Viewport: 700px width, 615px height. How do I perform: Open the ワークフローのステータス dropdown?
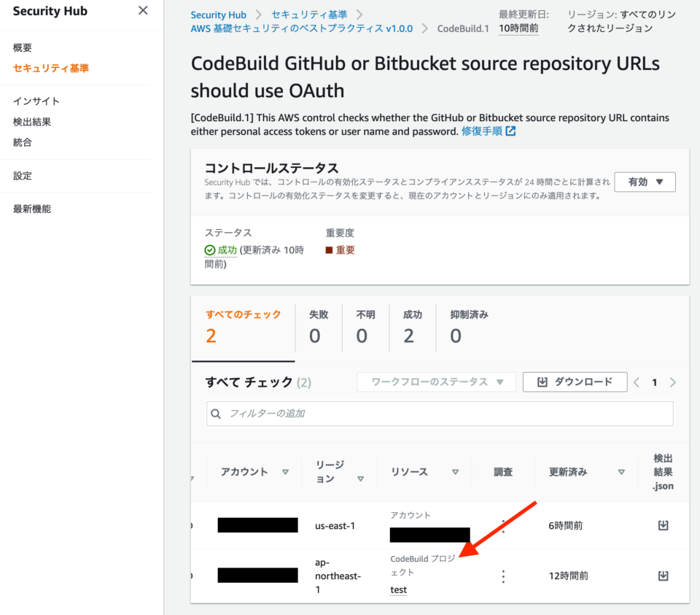click(x=436, y=382)
